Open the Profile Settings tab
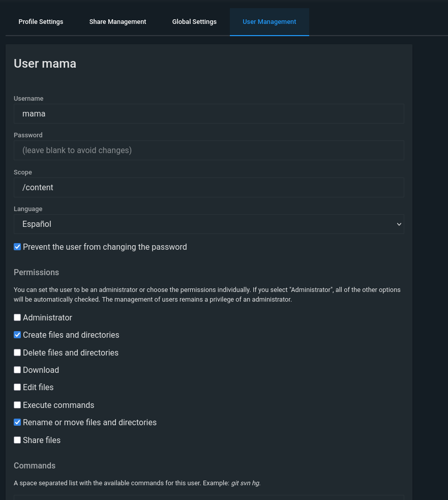 [41, 22]
